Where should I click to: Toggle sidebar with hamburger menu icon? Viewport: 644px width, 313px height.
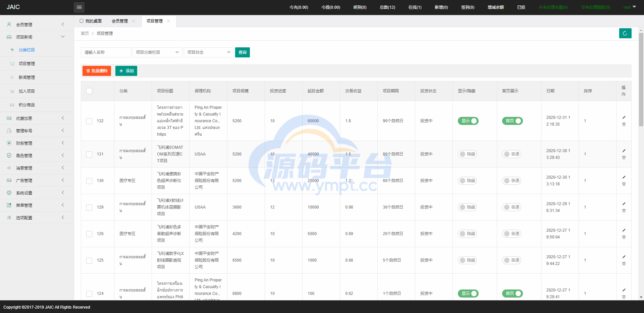pos(79,7)
